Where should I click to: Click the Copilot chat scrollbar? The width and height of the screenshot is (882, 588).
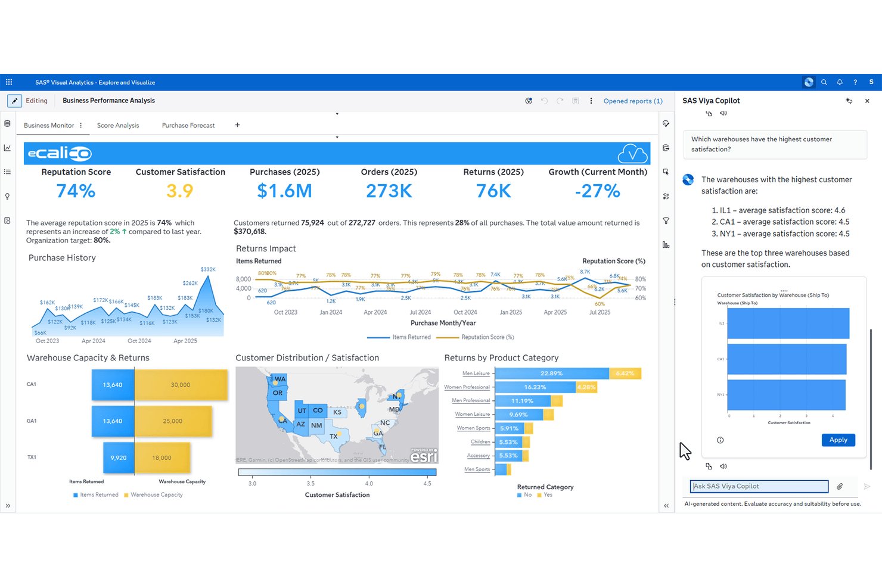tap(871, 399)
